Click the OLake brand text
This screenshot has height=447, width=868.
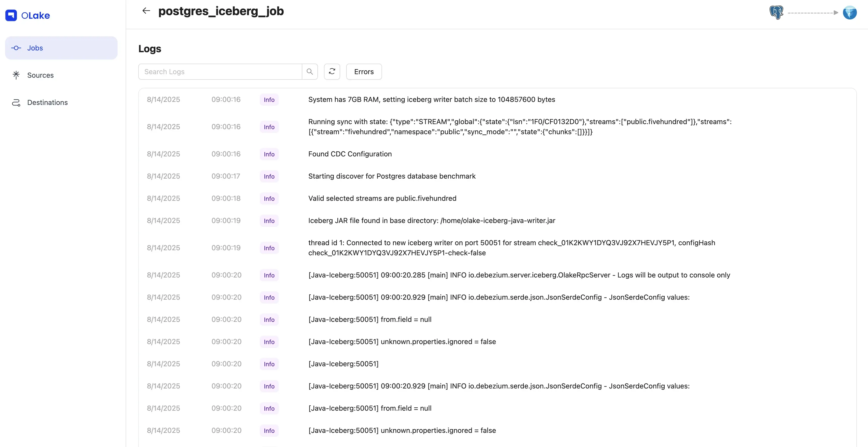click(x=35, y=15)
